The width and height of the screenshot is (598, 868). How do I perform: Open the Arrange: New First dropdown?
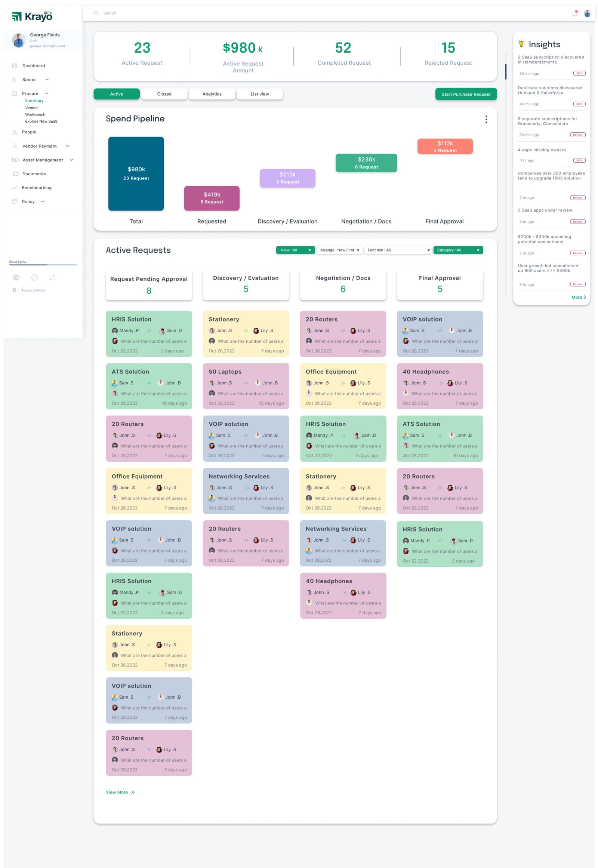coord(339,250)
